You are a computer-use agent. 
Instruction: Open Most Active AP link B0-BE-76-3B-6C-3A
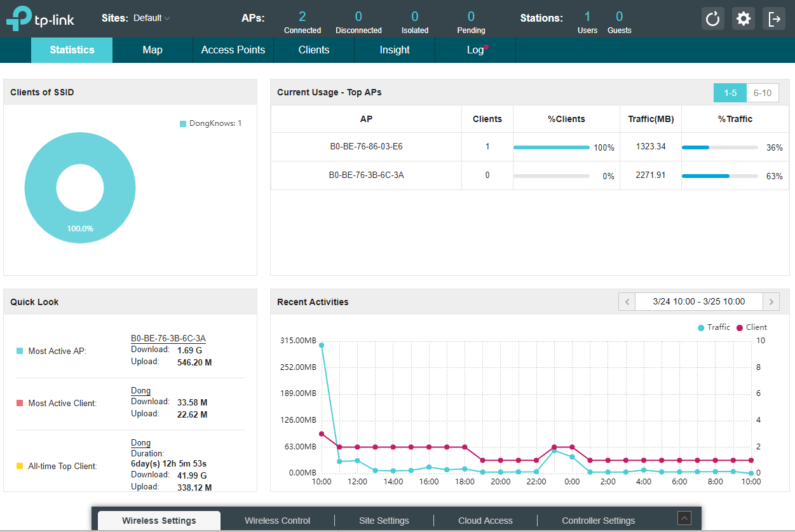click(168, 338)
